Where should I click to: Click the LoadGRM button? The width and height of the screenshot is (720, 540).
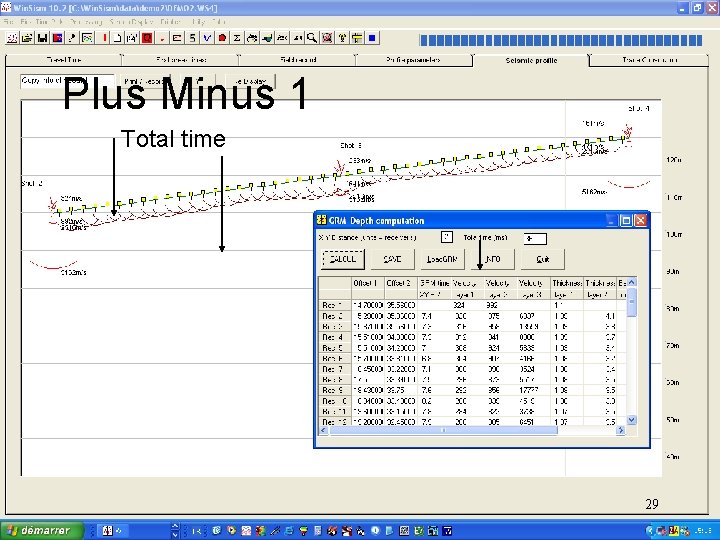coord(442,259)
